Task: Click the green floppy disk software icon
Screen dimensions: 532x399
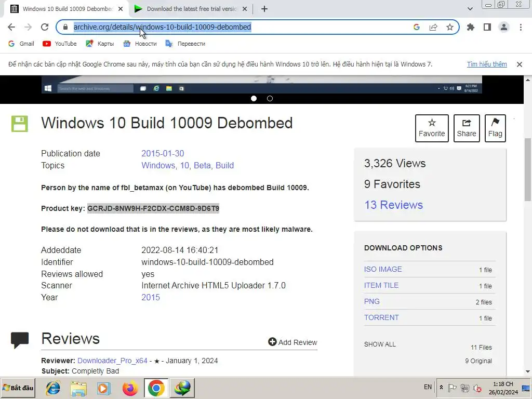Action: [x=20, y=124]
